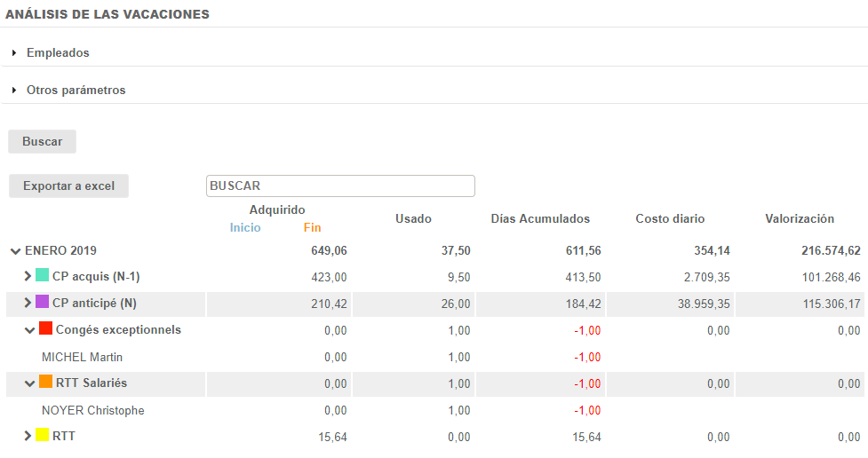
Task: Click the purple CP anticipé color swatch
Action: (x=42, y=303)
